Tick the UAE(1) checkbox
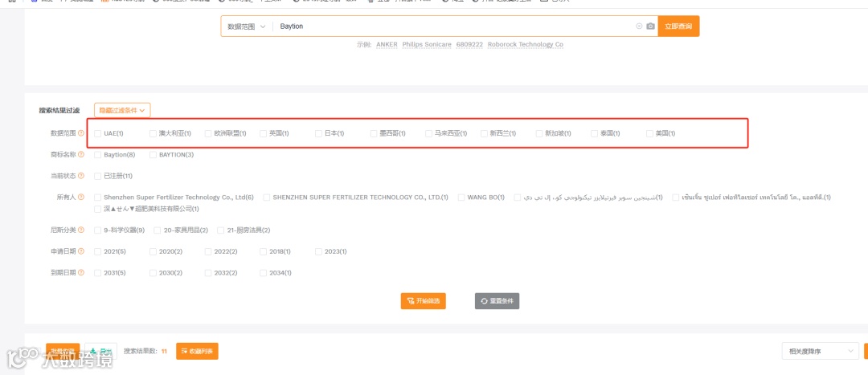 pos(98,133)
